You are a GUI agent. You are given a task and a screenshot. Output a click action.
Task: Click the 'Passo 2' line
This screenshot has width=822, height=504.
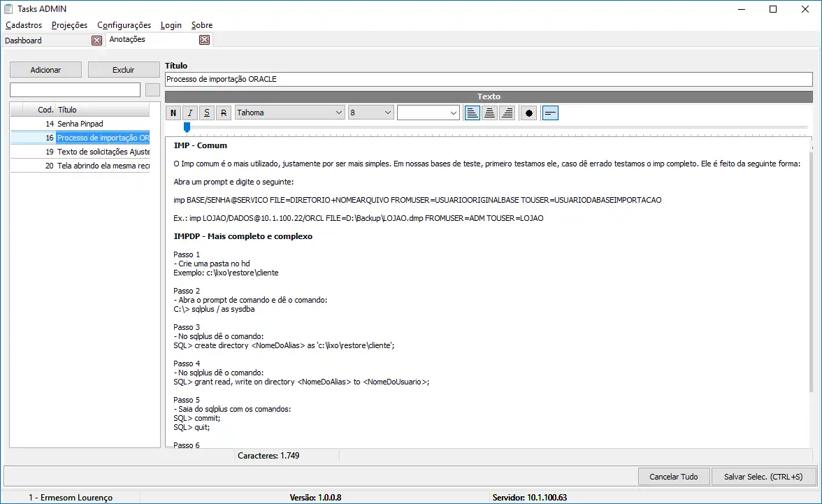[187, 291]
